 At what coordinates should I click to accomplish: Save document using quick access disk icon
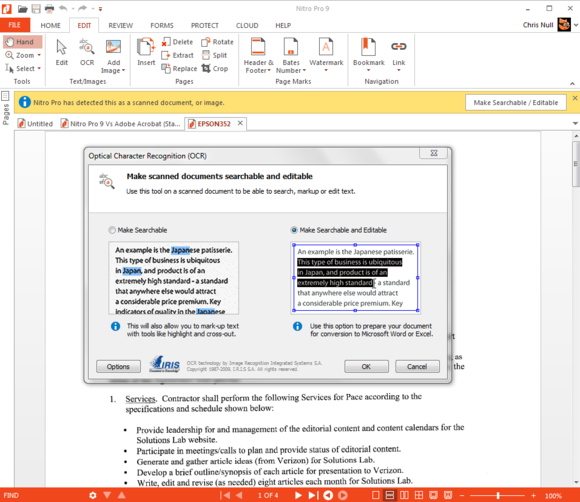pos(36,8)
